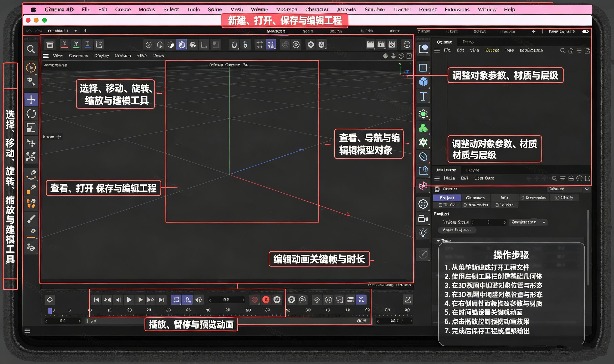This screenshot has height=364, width=614.
Task: Open the Object Manager hamburger menu
Action: point(437,51)
